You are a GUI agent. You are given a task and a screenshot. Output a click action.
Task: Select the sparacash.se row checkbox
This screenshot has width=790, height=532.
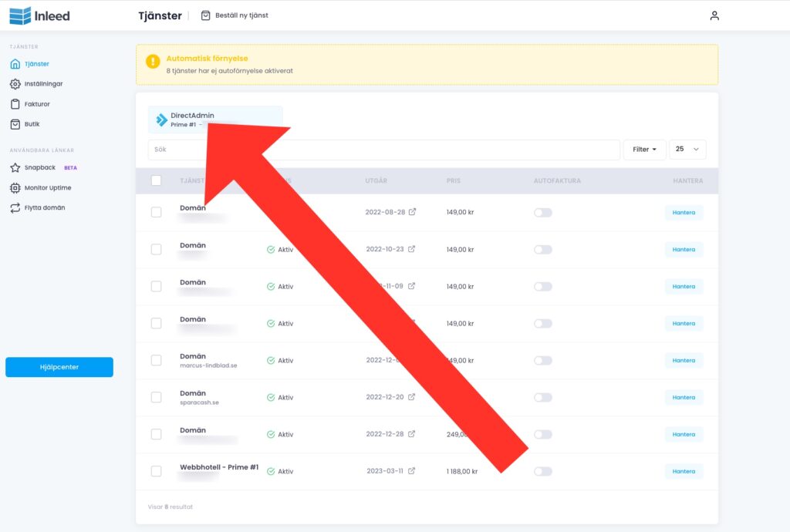156,398
